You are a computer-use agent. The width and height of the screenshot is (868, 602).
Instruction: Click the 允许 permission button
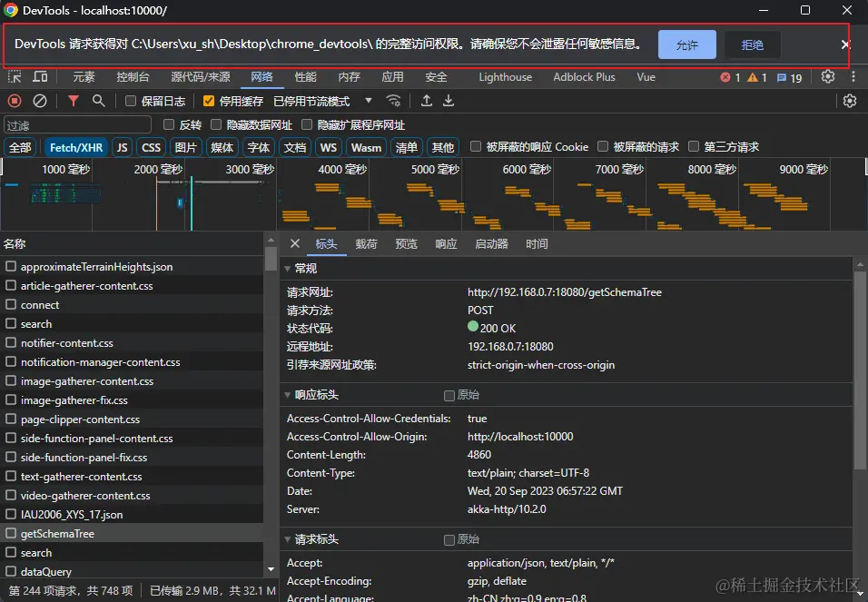coord(686,44)
